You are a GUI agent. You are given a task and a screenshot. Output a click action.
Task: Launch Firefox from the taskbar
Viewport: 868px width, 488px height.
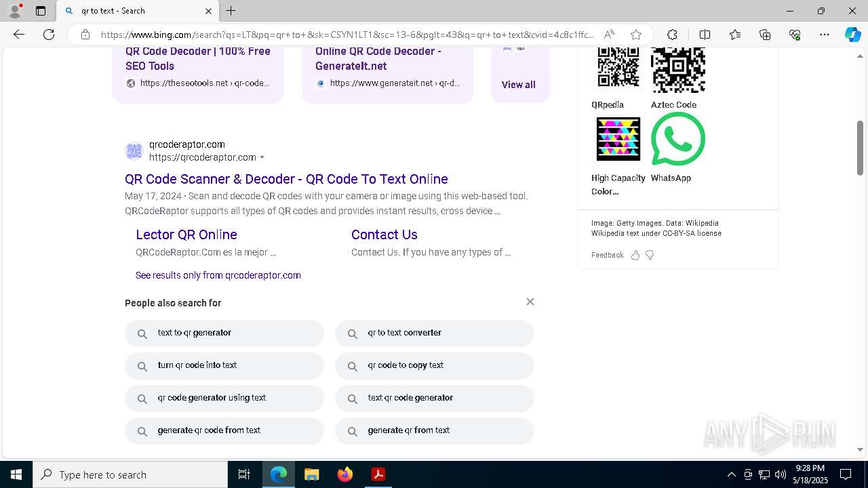coord(345,474)
